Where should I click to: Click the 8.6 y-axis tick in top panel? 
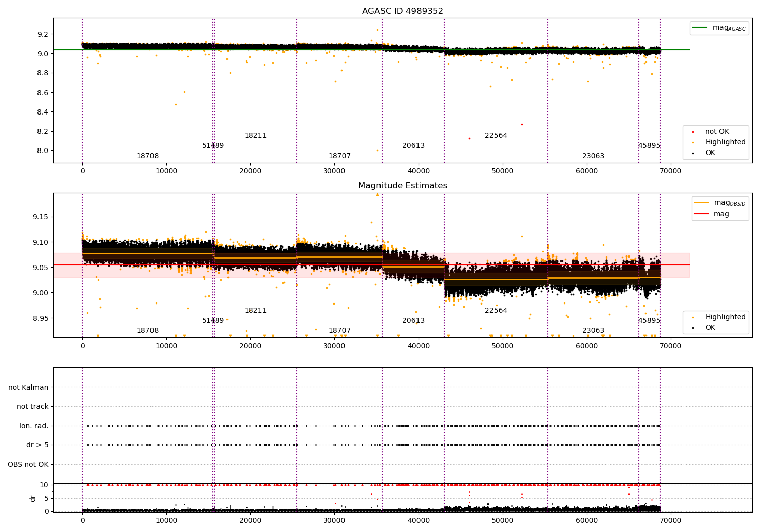43,93
